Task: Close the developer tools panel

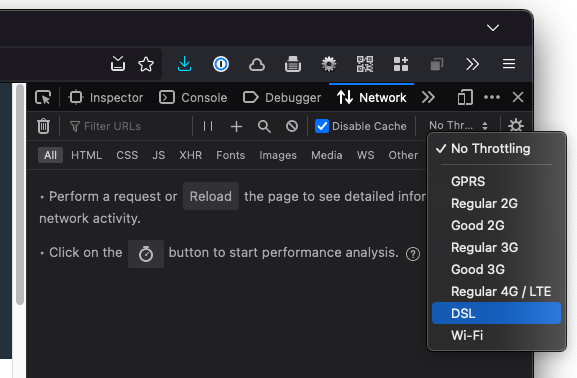Action: [518, 97]
